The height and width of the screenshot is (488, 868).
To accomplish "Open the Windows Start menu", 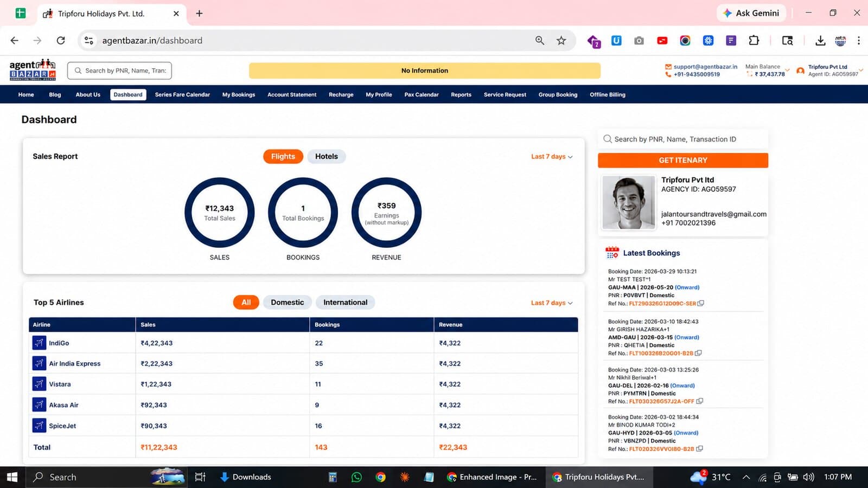I will [x=12, y=477].
